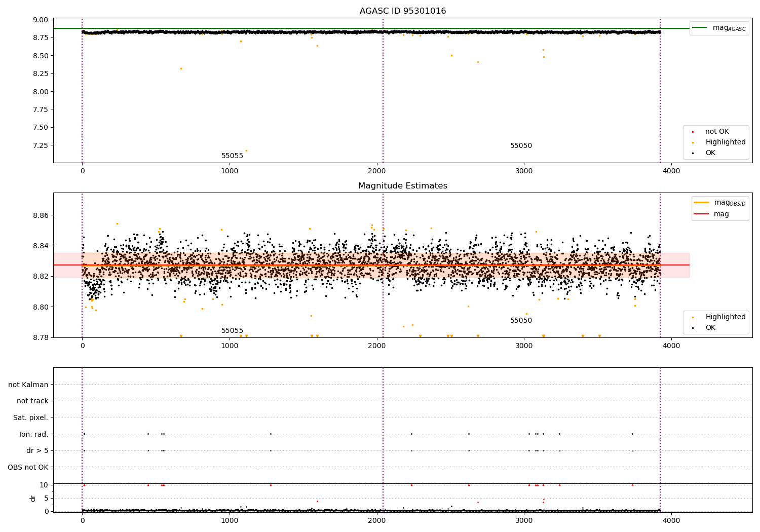Image resolution: width=760 pixels, height=532 pixels.
Task: Click the 'Magnitude Estimates' subplot title
Action: 403,186
